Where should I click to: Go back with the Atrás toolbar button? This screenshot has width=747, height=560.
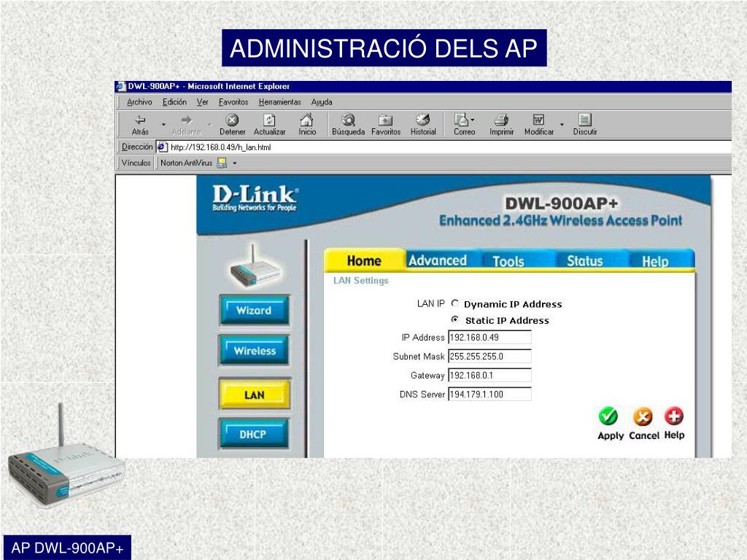(140, 125)
